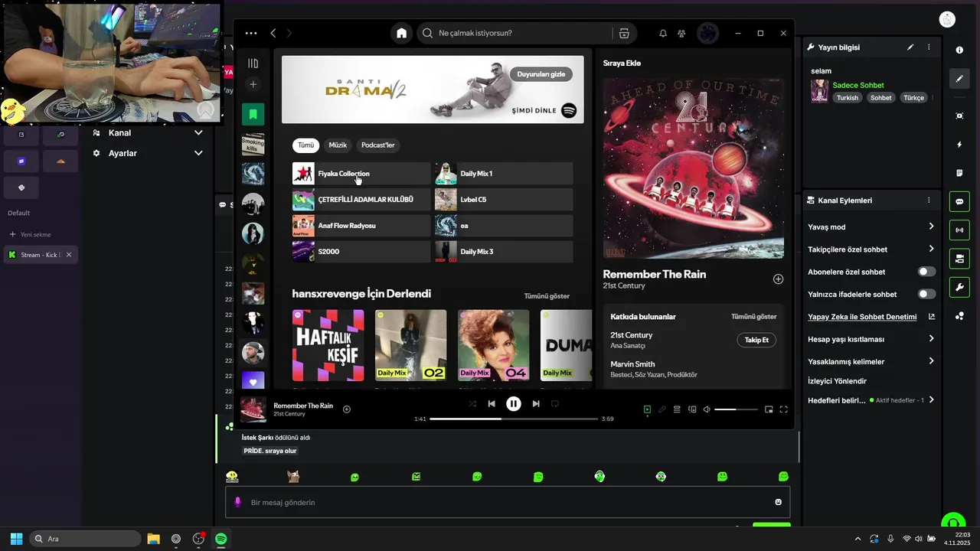Open Spotify profile avatar
The width and height of the screenshot is (980, 551).
(708, 34)
